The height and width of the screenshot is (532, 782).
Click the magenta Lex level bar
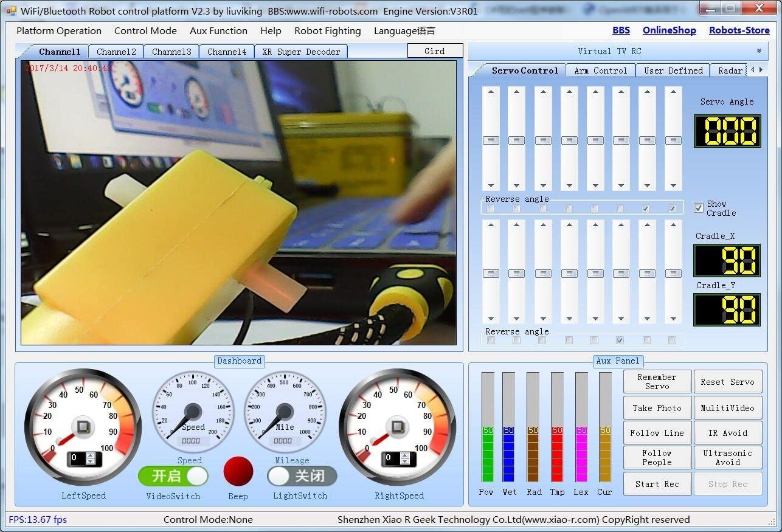click(581, 454)
